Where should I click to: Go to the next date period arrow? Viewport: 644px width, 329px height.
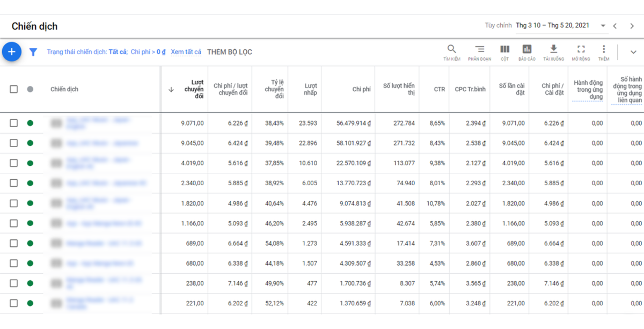[631, 26]
